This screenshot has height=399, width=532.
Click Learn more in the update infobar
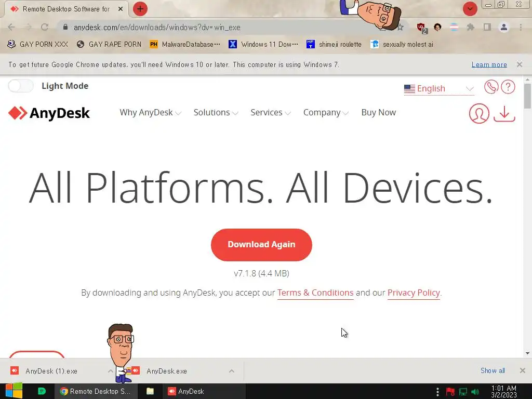[x=489, y=64]
